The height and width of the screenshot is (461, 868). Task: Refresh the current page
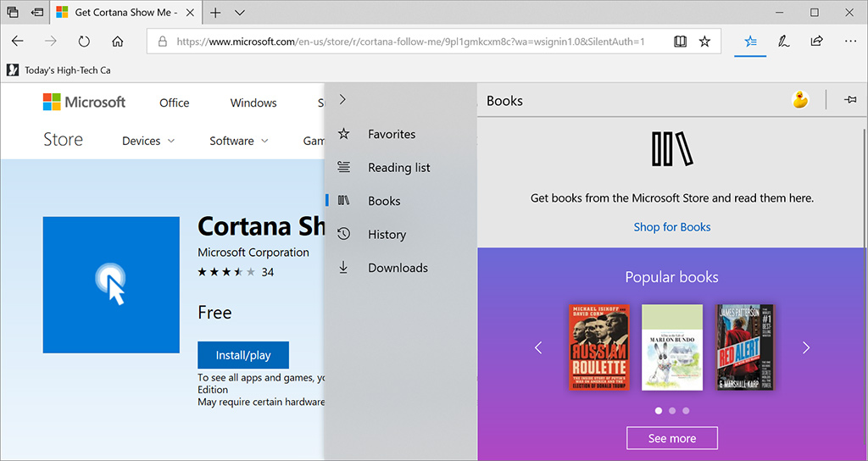(x=84, y=42)
